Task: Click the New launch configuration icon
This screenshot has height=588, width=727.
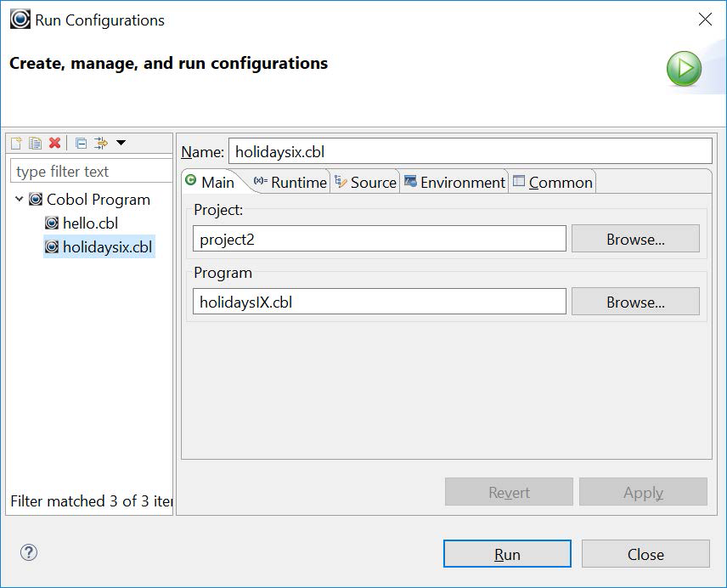Action: (16, 143)
